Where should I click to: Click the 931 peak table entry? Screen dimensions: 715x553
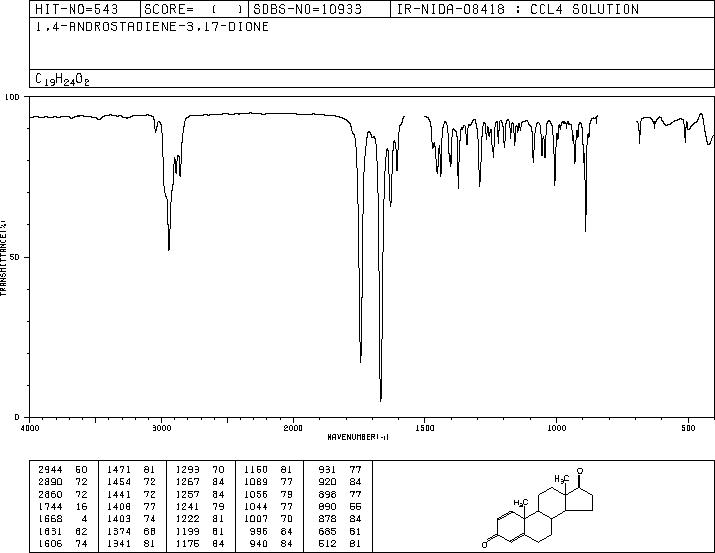tap(340, 470)
